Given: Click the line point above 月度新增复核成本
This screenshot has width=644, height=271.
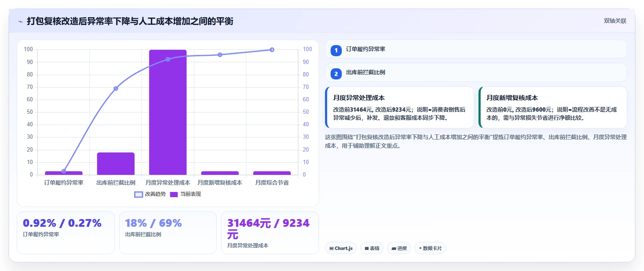Looking at the screenshot, I should [220, 55].
